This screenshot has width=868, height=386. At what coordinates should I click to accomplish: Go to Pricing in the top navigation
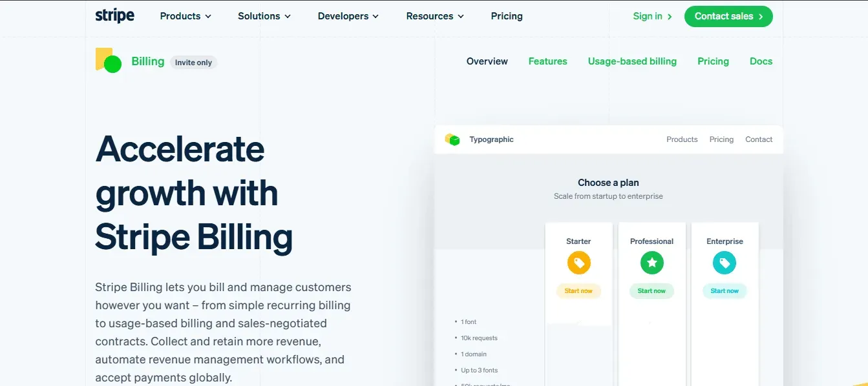(x=507, y=16)
